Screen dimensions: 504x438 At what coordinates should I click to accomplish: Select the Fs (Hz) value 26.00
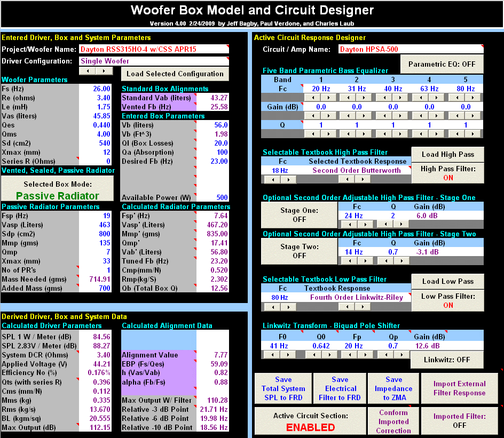tap(96, 89)
